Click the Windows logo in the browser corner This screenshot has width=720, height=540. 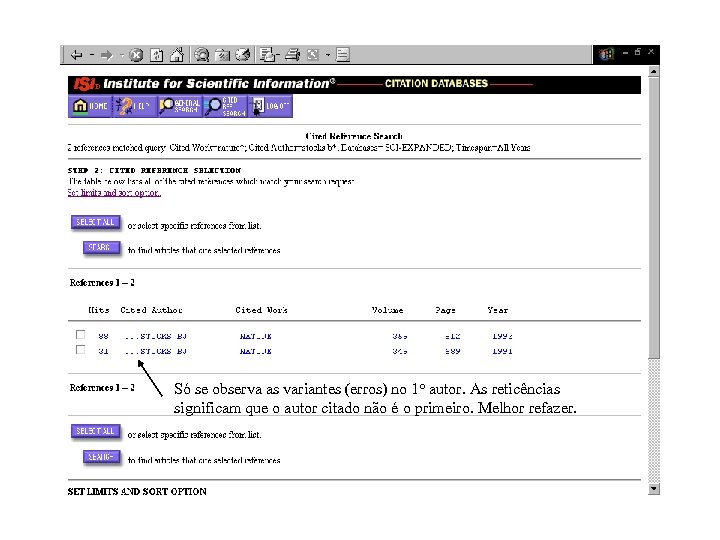pos(606,55)
